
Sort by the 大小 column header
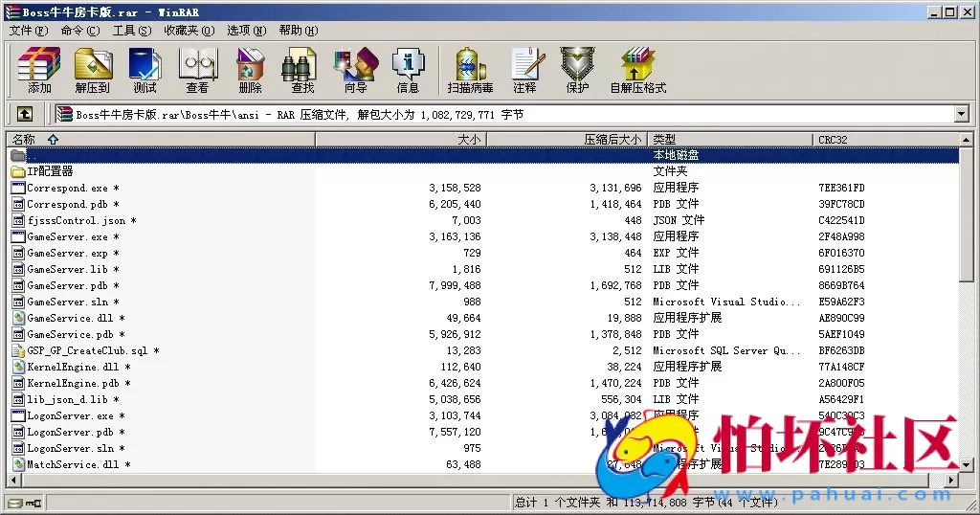tap(401, 140)
